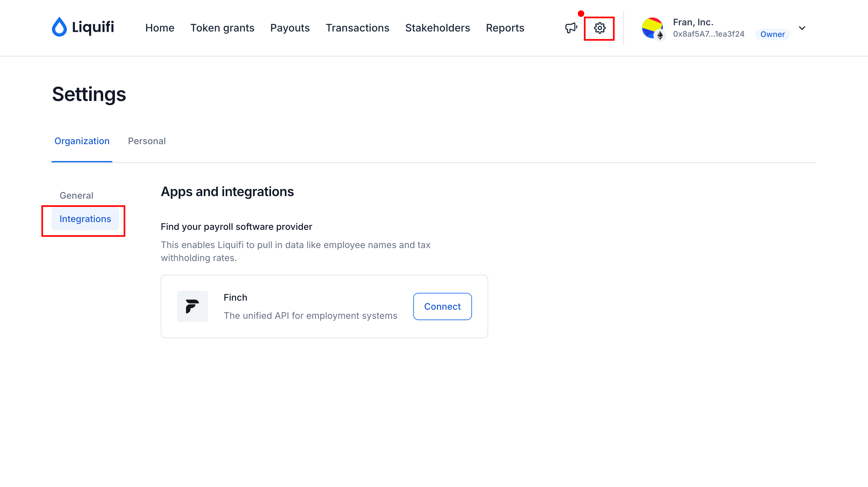Click the Owner role badge
Screen dimensions: 868x487
[772, 34]
